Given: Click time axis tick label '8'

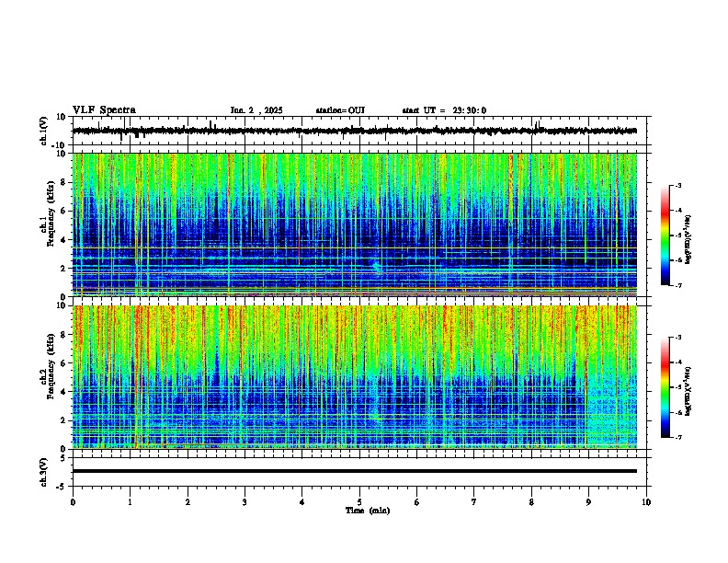Looking at the screenshot, I should [x=531, y=502].
